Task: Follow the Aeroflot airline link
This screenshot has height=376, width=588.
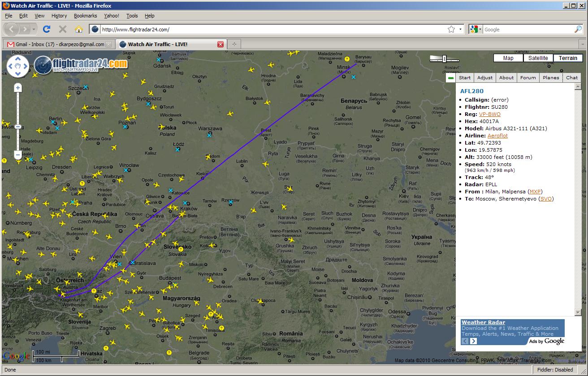Action: pyautogui.click(x=497, y=136)
